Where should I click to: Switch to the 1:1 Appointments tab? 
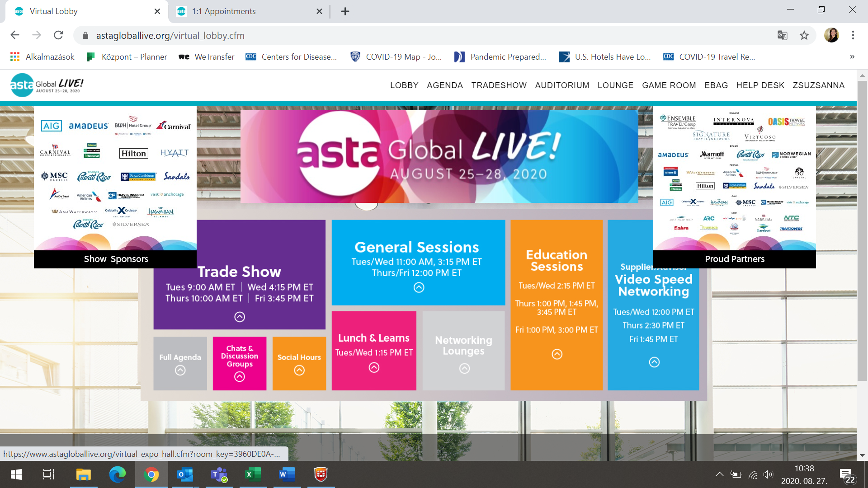pos(249,11)
